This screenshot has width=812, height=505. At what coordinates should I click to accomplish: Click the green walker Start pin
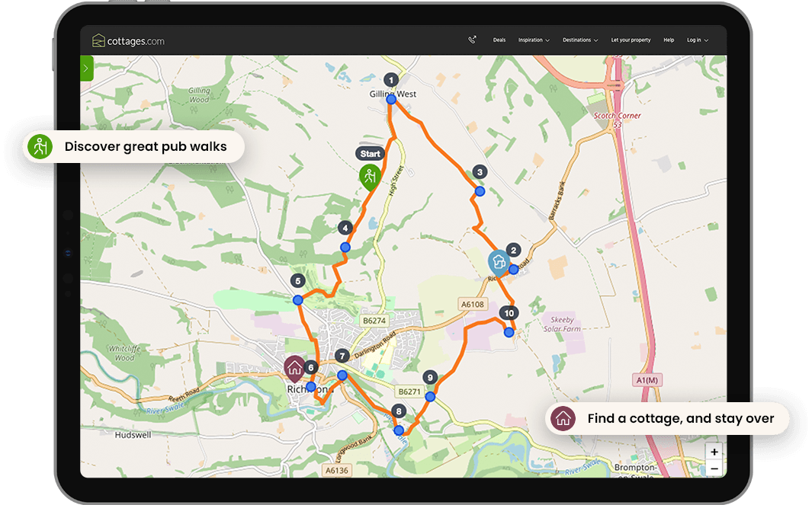tap(370, 177)
